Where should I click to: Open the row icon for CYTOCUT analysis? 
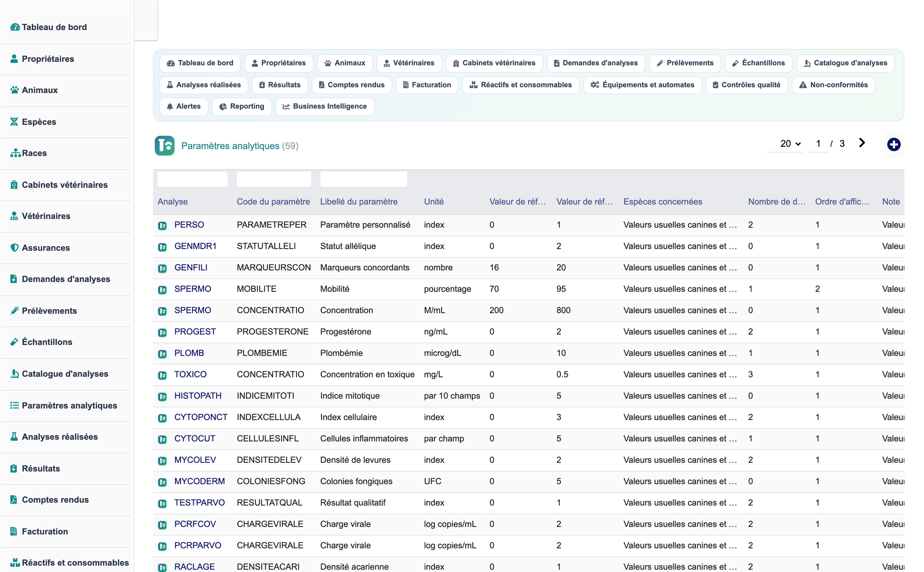[x=162, y=439]
